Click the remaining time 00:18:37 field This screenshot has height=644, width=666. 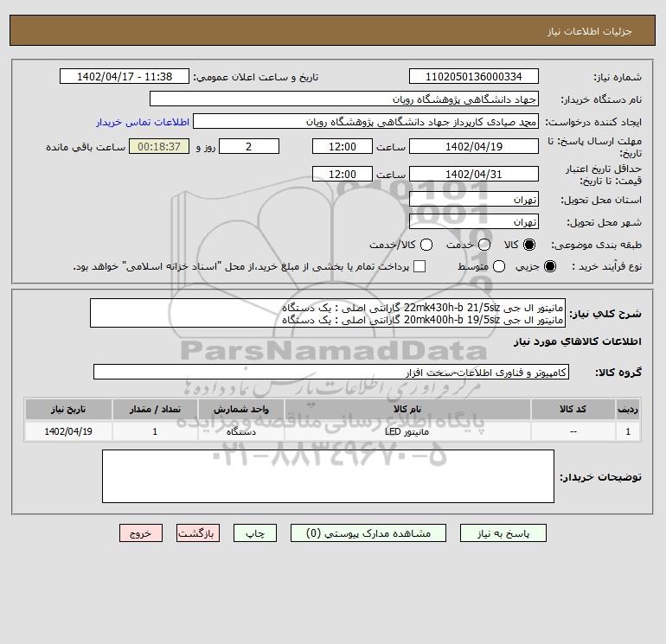tap(159, 146)
